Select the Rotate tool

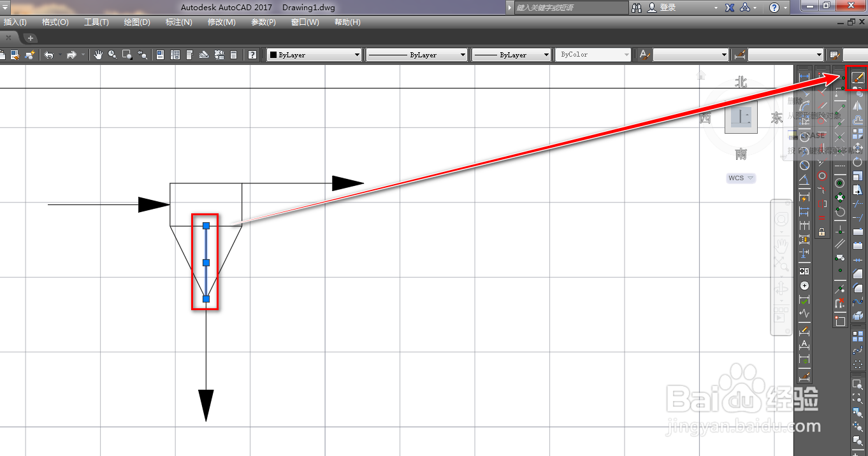tap(858, 162)
